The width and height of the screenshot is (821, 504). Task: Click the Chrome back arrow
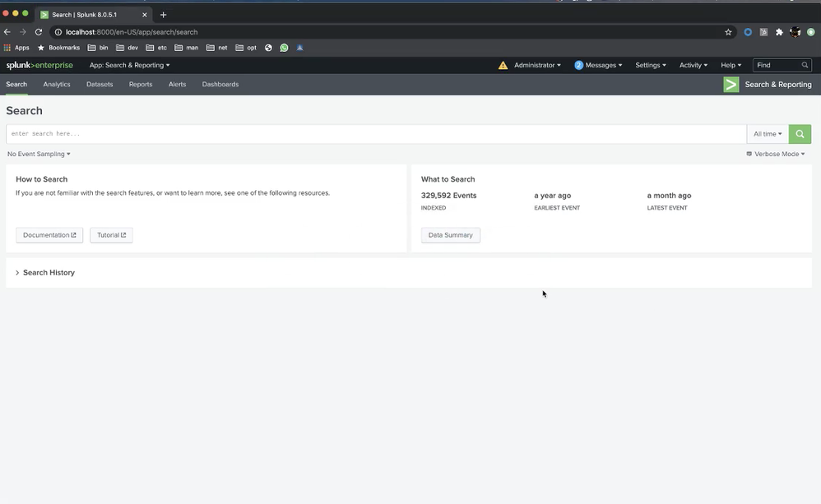click(x=7, y=32)
